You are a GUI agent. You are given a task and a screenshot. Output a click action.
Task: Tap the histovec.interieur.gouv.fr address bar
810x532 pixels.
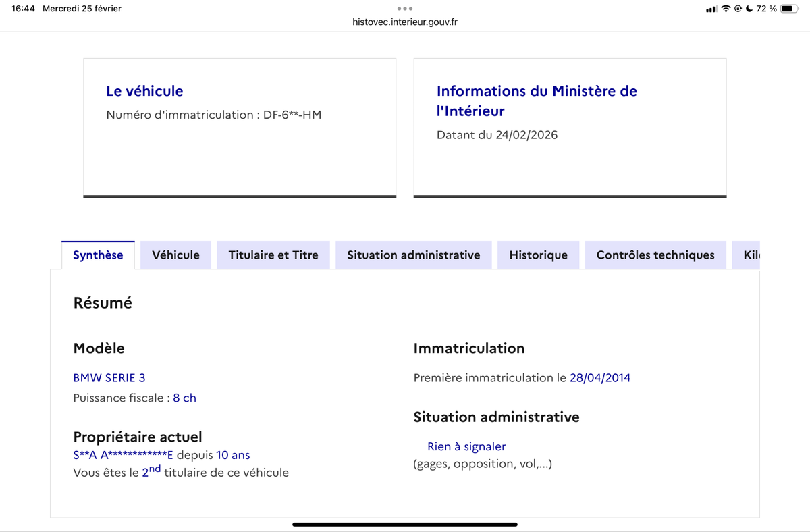[405, 22]
